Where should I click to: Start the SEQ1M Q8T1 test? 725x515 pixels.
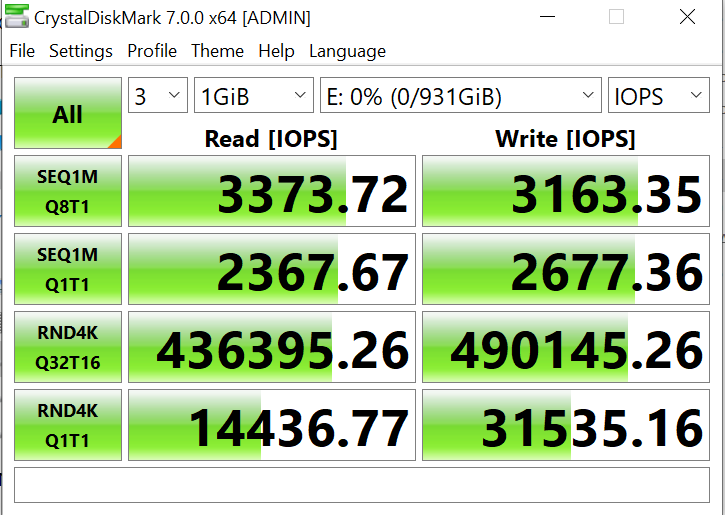(x=68, y=191)
